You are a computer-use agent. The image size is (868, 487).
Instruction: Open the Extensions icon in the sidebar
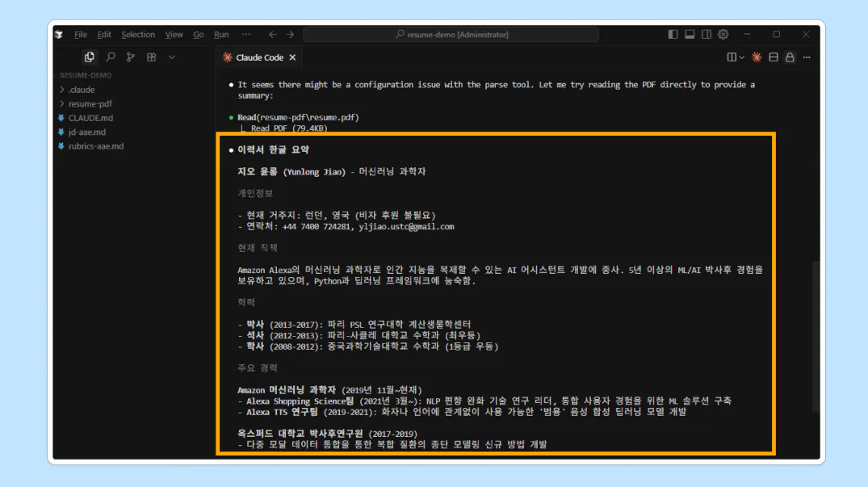click(x=153, y=57)
